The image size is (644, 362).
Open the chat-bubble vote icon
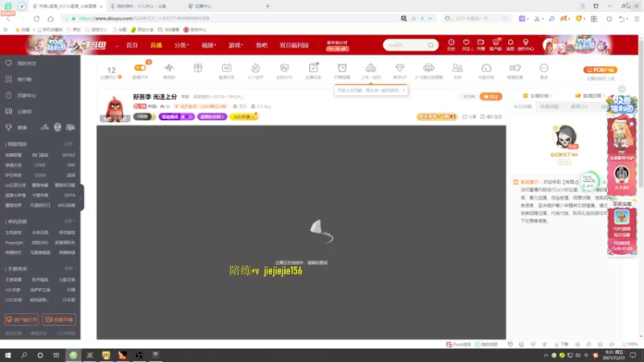pos(515,68)
